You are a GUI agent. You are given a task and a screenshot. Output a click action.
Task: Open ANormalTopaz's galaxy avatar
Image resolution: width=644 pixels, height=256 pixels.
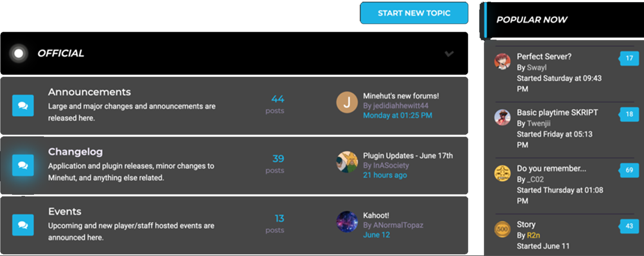[x=347, y=222]
